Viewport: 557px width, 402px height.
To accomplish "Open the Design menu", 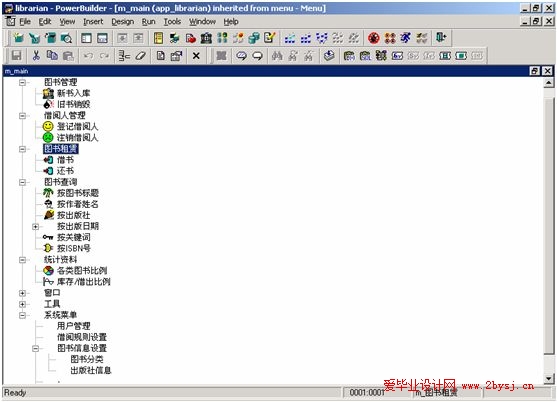I will (x=123, y=22).
